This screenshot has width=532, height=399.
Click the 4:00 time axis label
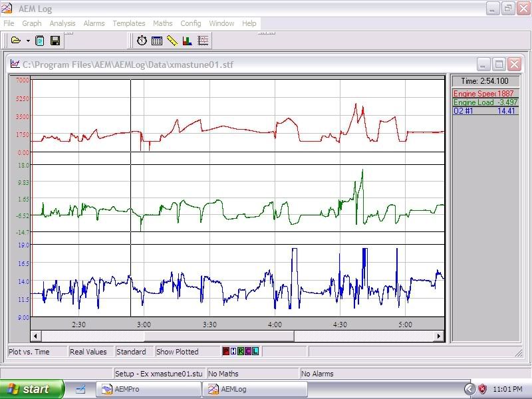[275, 325]
